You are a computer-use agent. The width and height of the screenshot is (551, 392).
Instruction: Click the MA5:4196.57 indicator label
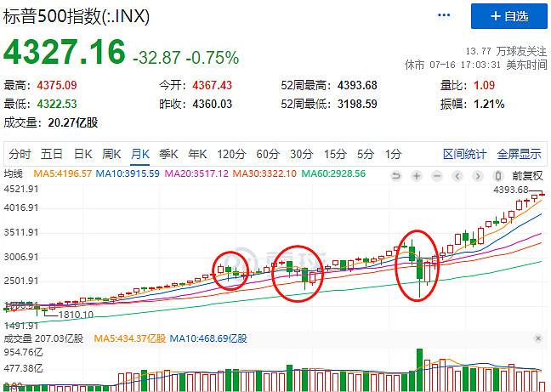(63, 173)
